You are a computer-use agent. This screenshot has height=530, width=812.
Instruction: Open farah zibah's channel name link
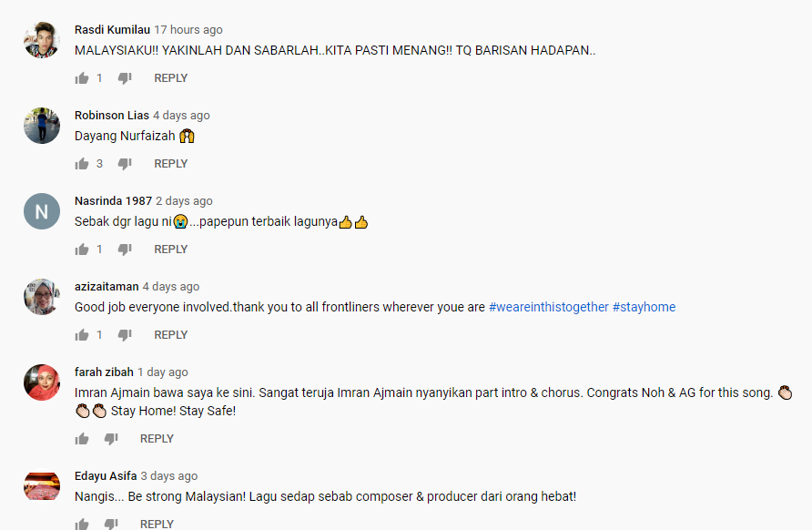tap(104, 372)
